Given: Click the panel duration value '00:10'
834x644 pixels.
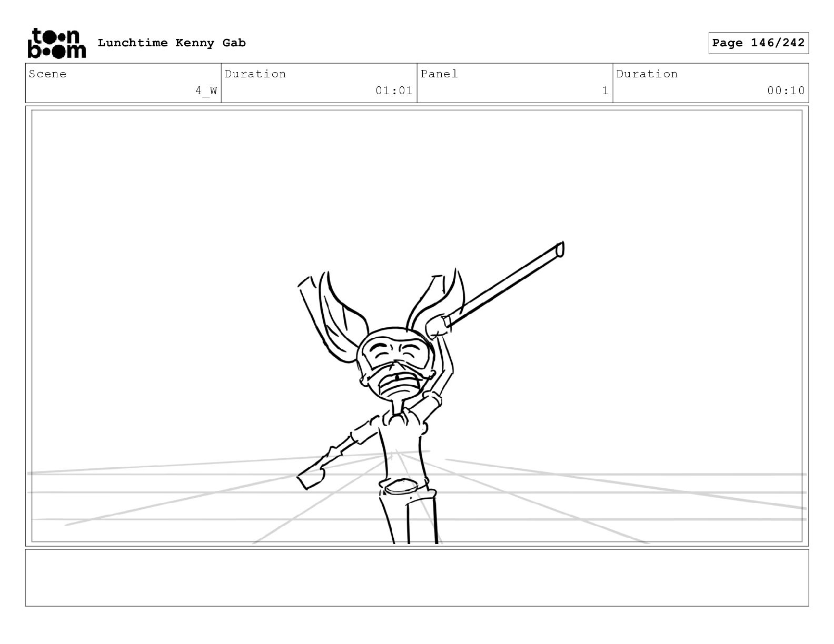Looking at the screenshot, I should coord(786,90).
